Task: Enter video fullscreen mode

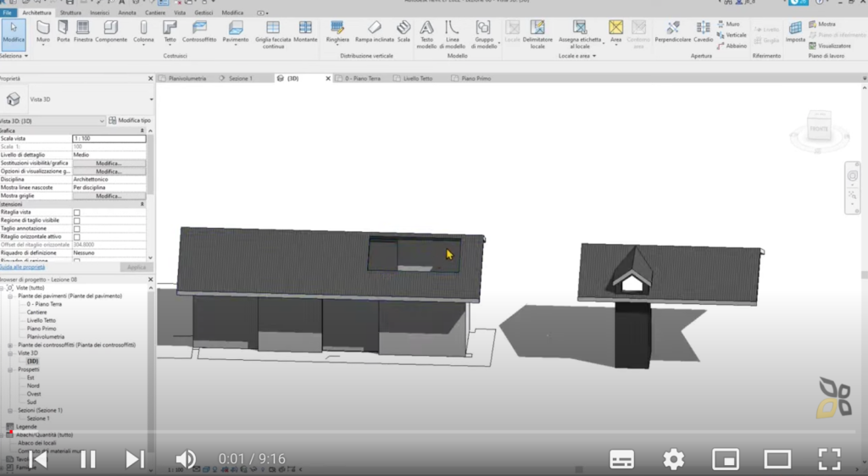Action: click(x=829, y=459)
